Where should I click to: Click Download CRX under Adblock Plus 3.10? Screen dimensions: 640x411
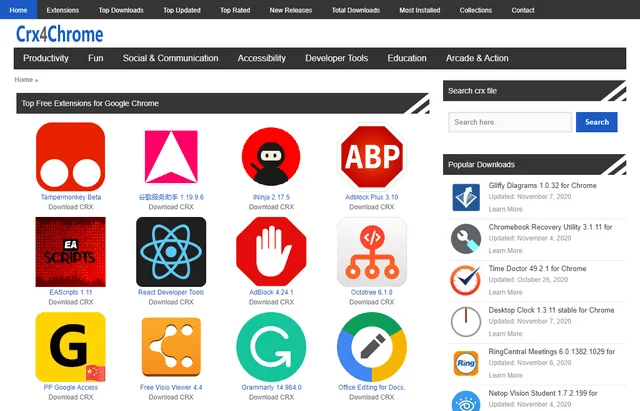pos(371,207)
